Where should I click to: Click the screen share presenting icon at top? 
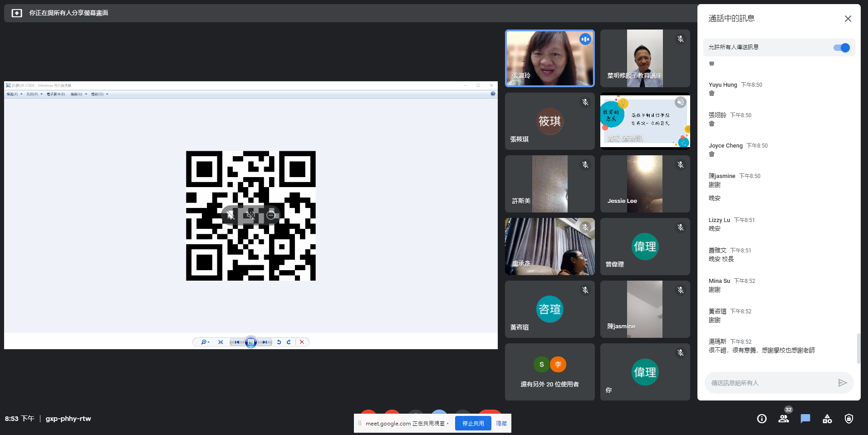pos(17,13)
